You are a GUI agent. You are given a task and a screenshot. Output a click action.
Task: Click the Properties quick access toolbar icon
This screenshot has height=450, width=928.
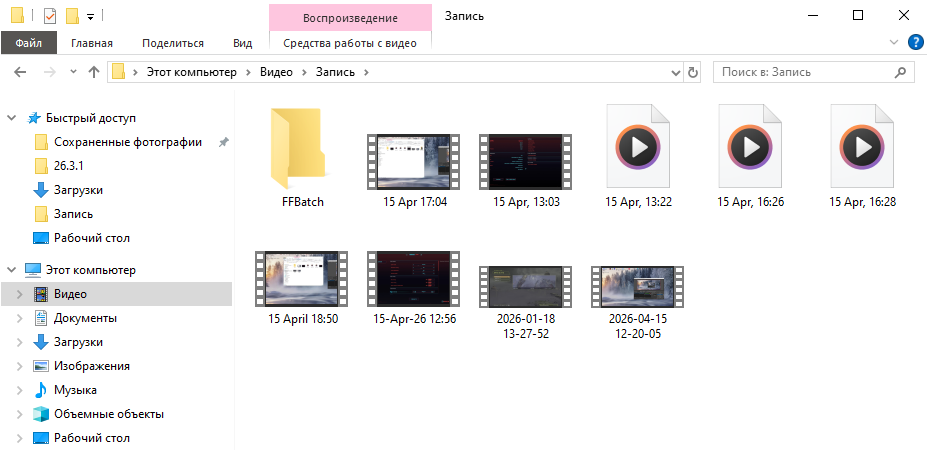[50, 16]
